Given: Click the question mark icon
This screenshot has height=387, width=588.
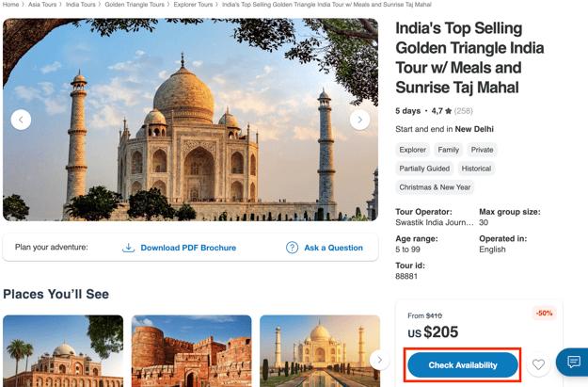Looking at the screenshot, I should click(x=292, y=248).
